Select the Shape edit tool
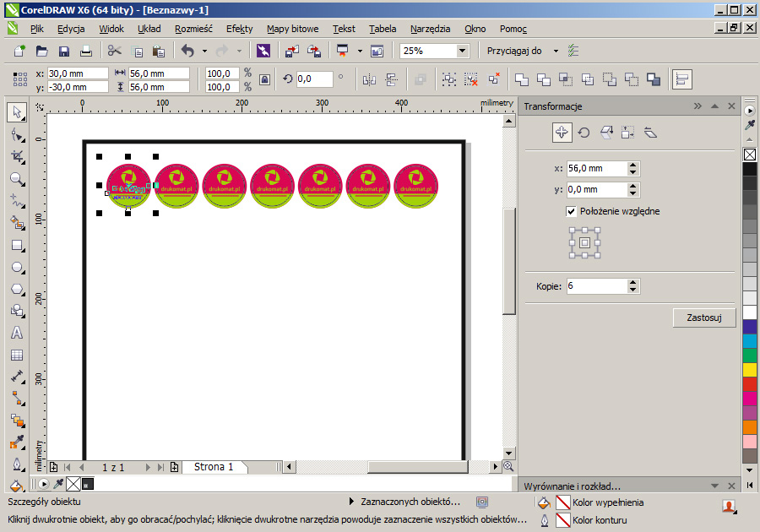 pos(18,135)
